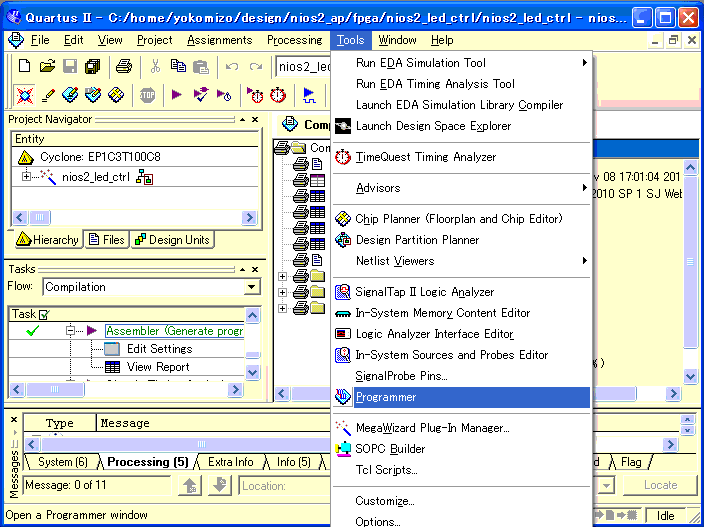
Task: Expand last folder in compilation report tree
Action: click(282, 308)
